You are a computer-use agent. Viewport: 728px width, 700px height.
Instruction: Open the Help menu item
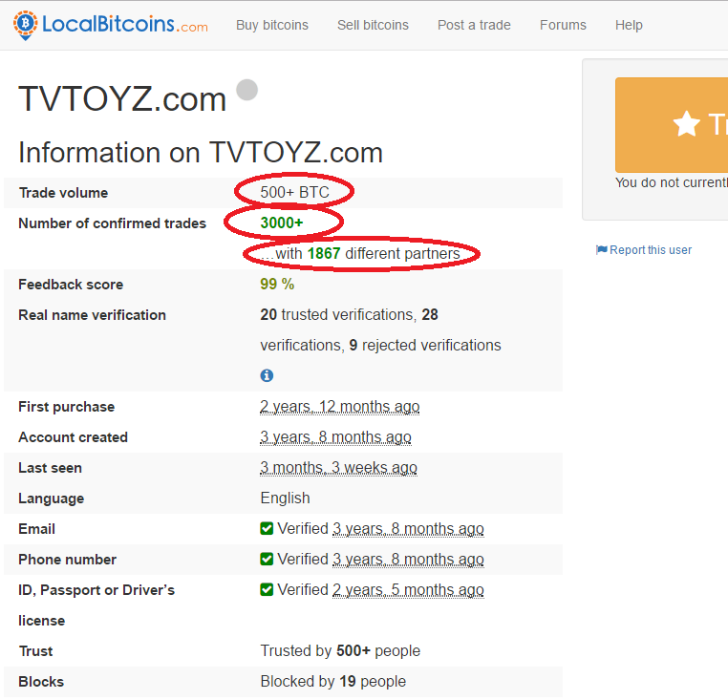click(x=629, y=25)
